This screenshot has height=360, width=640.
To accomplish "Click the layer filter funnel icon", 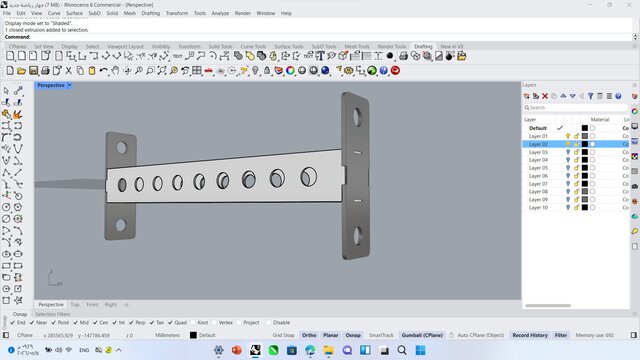I will (x=591, y=96).
